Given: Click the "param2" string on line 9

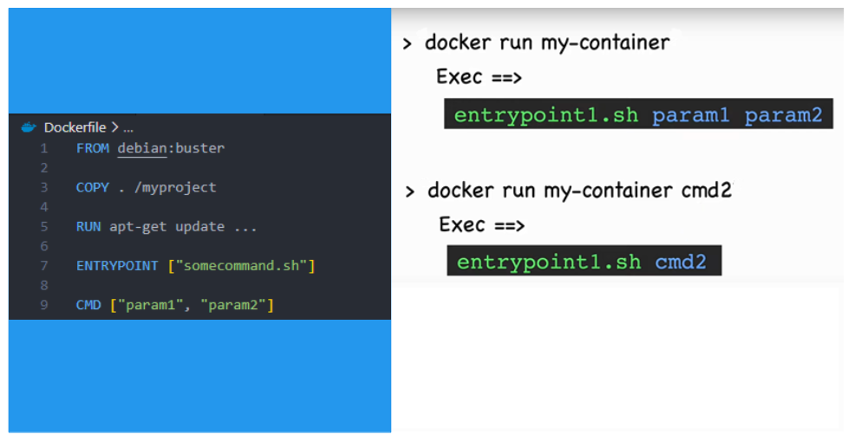Looking at the screenshot, I should [233, 305].
